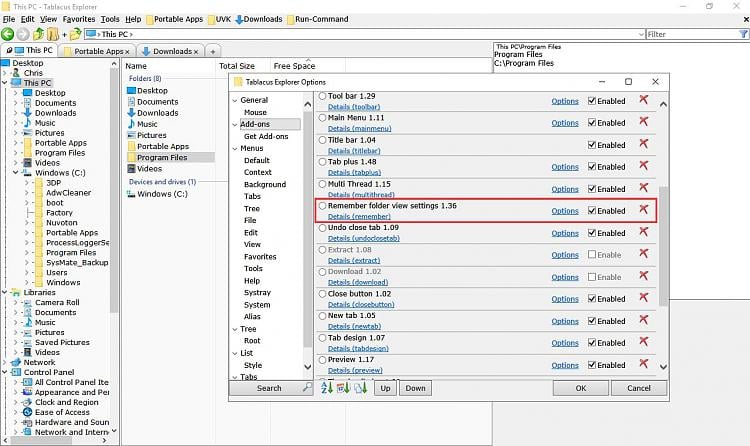The image size is (750, 446).
Task: Click the Down button
Action: (x=415, y=388)
